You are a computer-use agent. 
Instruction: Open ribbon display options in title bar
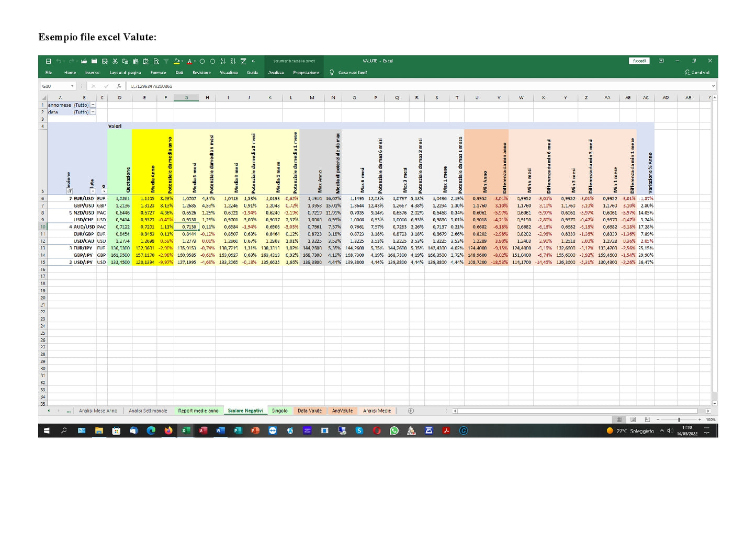coord(661,61)
